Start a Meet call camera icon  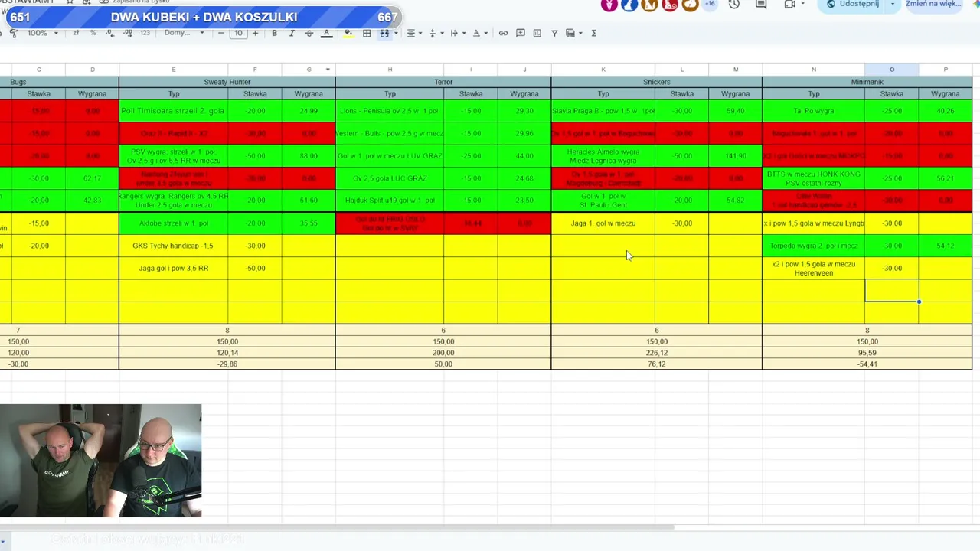click(x=790, y=5)
